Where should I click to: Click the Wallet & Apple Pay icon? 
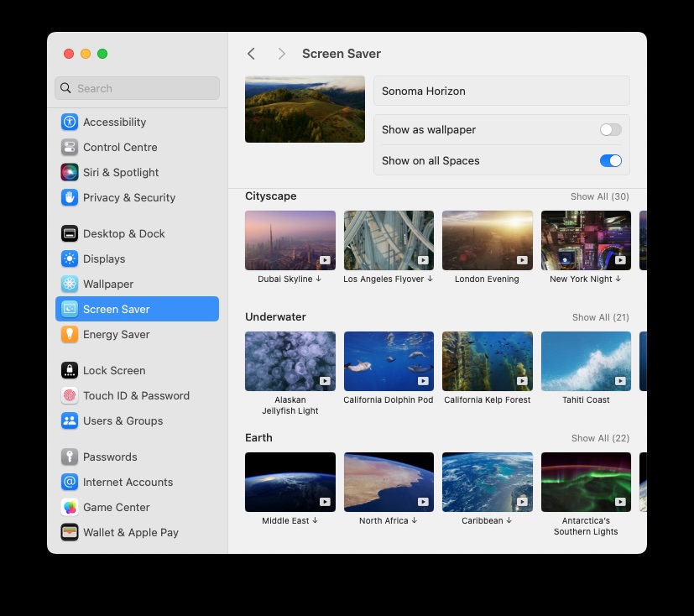[70, 532]
